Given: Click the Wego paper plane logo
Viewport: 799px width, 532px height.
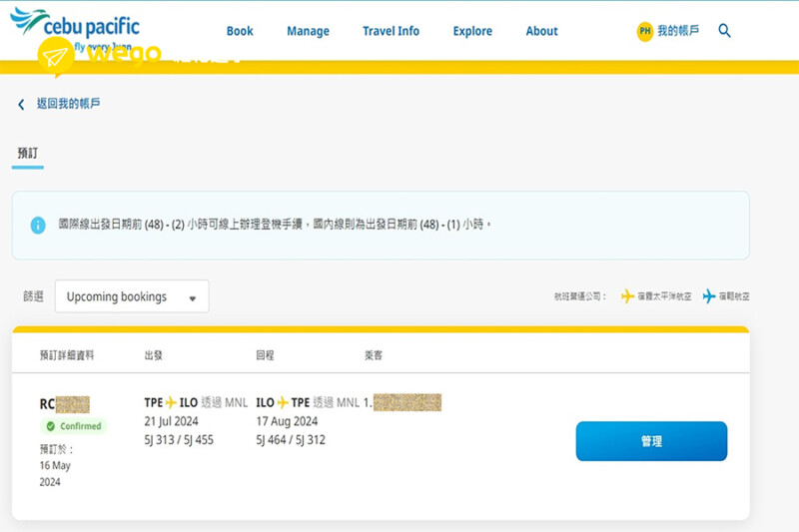Looking at the screenshot, I should pos(56,56).
